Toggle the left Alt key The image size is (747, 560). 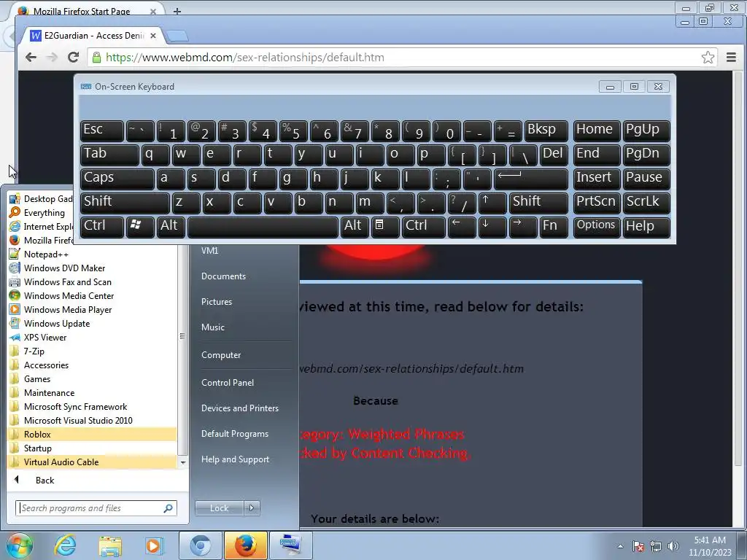click(x=171, y=227)
